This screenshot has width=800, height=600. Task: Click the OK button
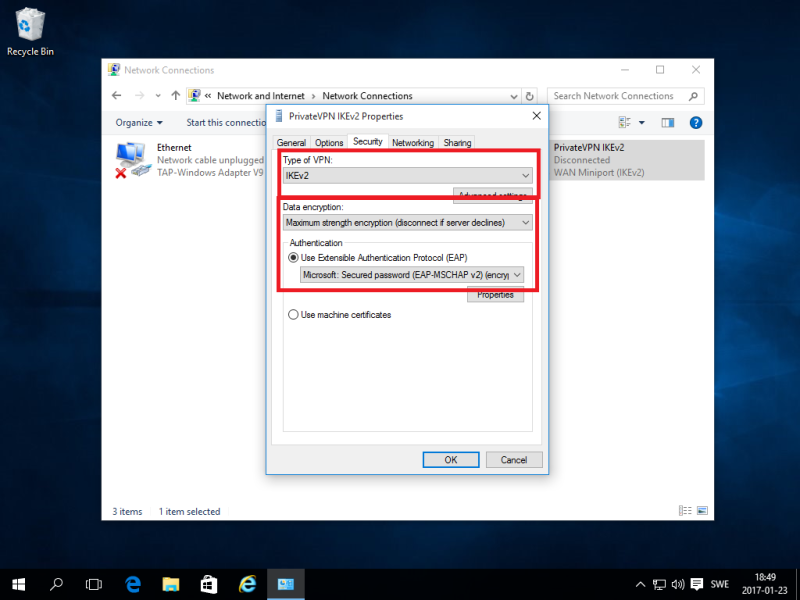click(450, 460)
